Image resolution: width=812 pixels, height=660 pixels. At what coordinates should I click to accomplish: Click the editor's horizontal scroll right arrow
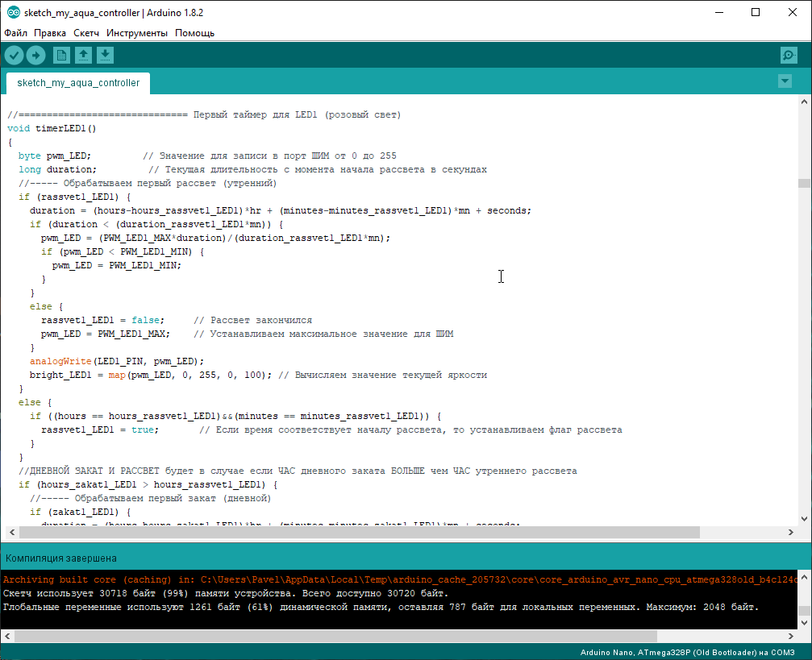pos(791,532)
